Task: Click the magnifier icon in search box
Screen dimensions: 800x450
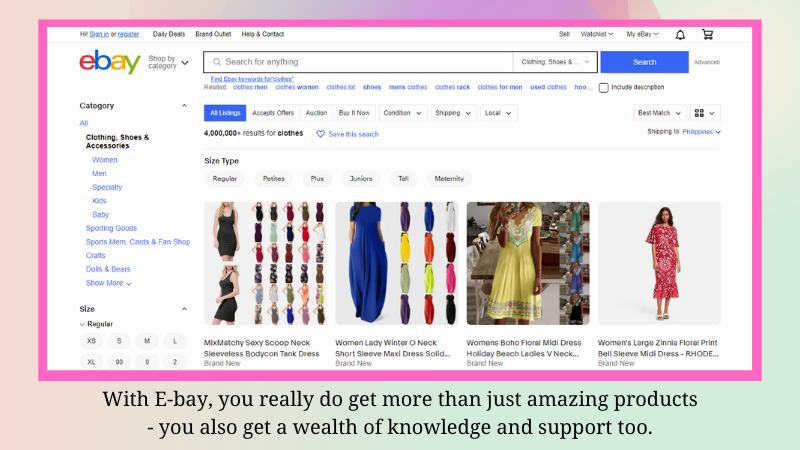Action: point(216,62)
